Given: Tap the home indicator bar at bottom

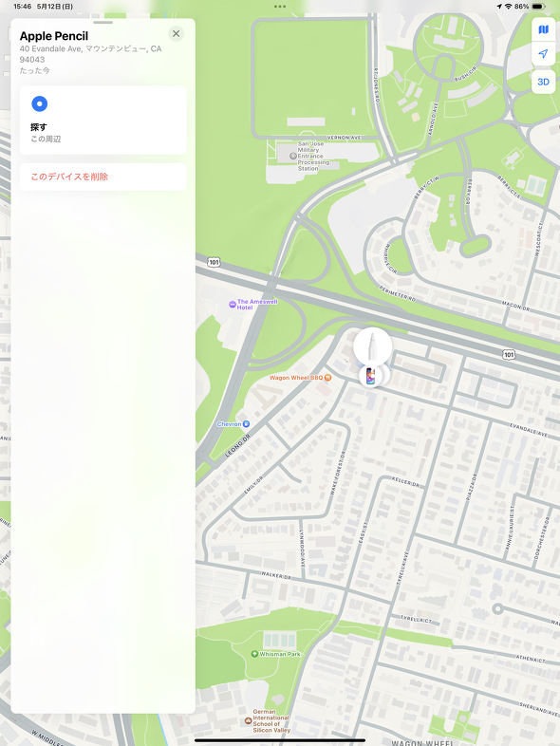Looking at the screenshot, I should point(280,740).
